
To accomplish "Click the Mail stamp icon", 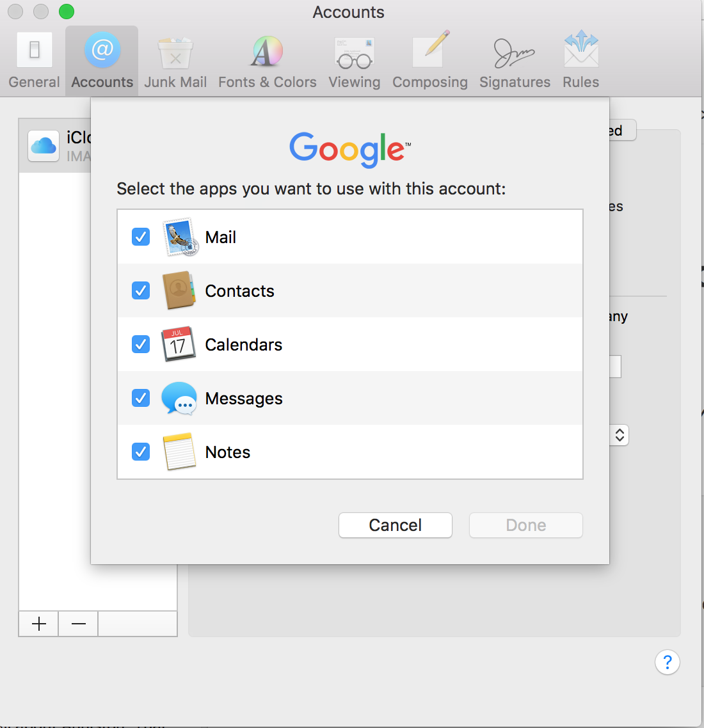I will click(180, 237).
